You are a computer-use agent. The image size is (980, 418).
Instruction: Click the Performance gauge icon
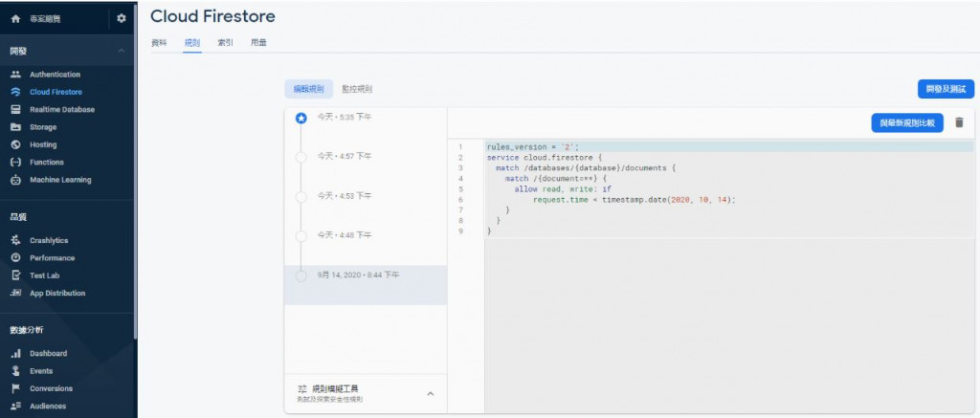[16, 258]
